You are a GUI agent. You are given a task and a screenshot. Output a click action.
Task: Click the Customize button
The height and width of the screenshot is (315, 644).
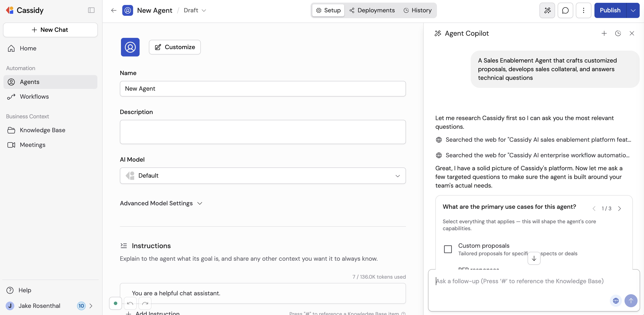[x=174, y=47]
